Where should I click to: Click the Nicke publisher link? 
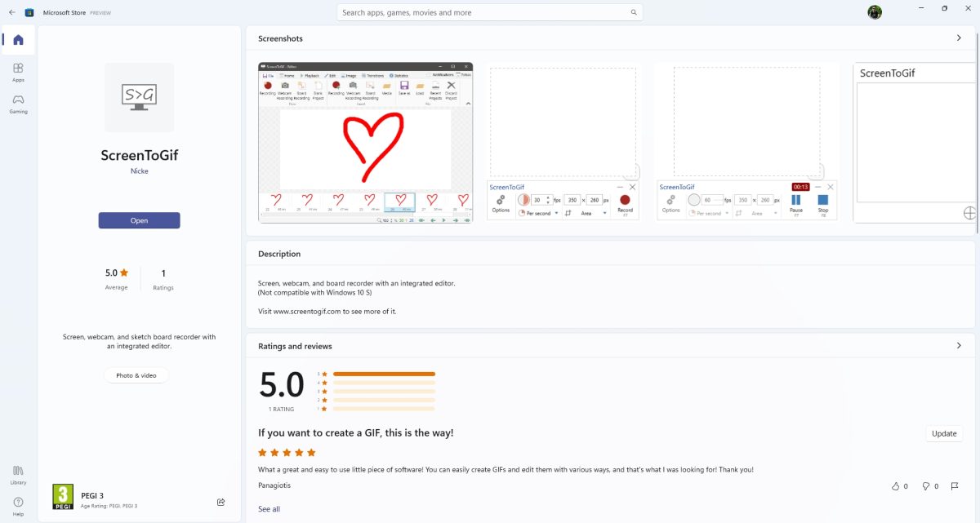[139, 171]
